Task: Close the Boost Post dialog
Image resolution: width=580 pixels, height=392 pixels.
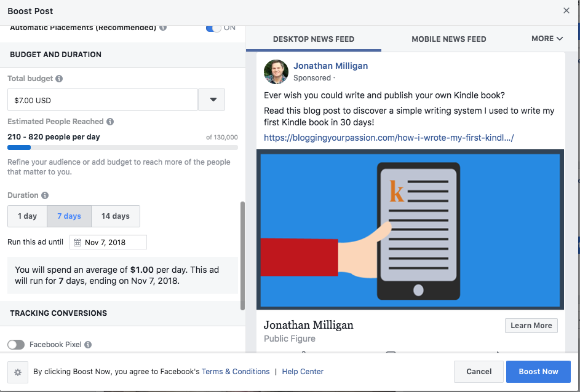Action: [566, 10]
